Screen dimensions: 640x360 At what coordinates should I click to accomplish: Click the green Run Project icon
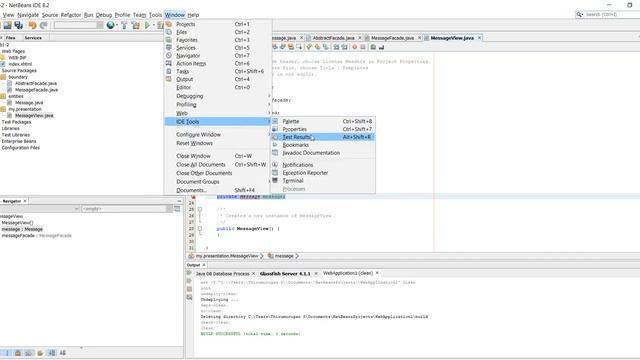click(147, 25)
